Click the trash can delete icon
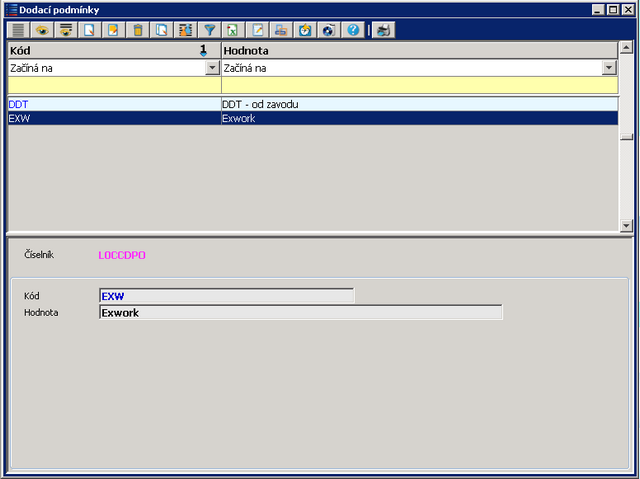Image resolution: width=640 pixels, height=479 pixels. 138,30
